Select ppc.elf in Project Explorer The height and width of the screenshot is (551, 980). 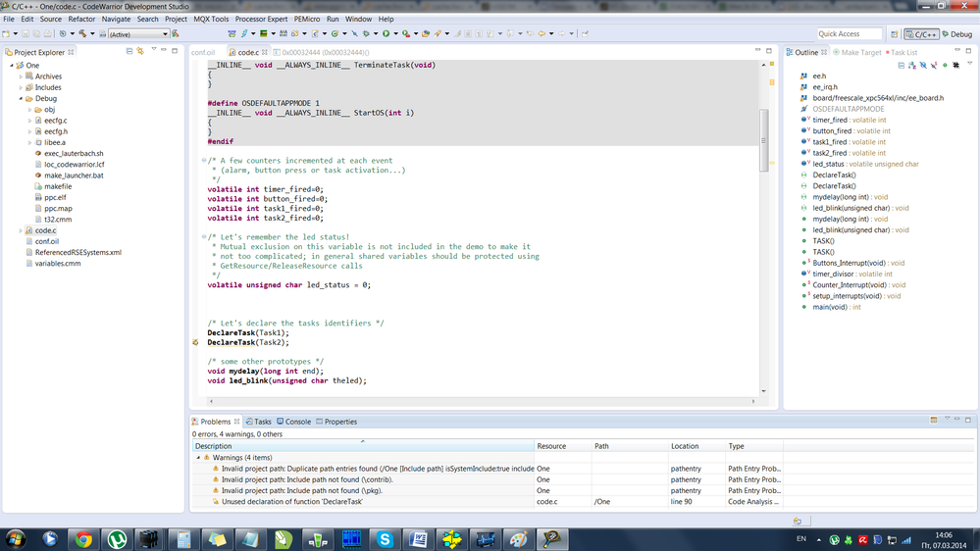click(x=55, y=197)
